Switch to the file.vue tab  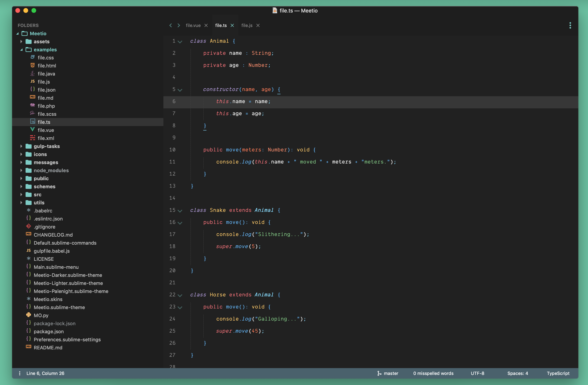[193, 25]
